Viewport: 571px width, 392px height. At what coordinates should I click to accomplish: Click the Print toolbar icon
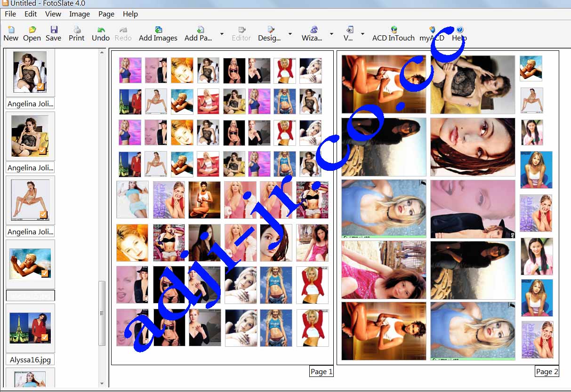77,34
